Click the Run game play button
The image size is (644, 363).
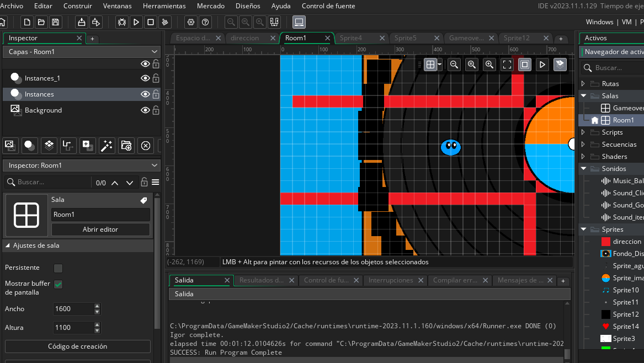pos(136,22)
